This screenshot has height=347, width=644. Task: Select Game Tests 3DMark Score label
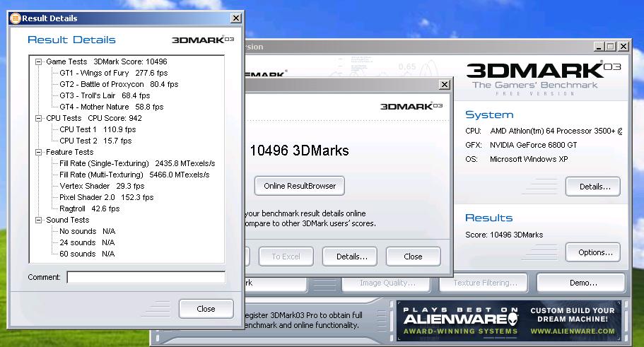point(107,61)
